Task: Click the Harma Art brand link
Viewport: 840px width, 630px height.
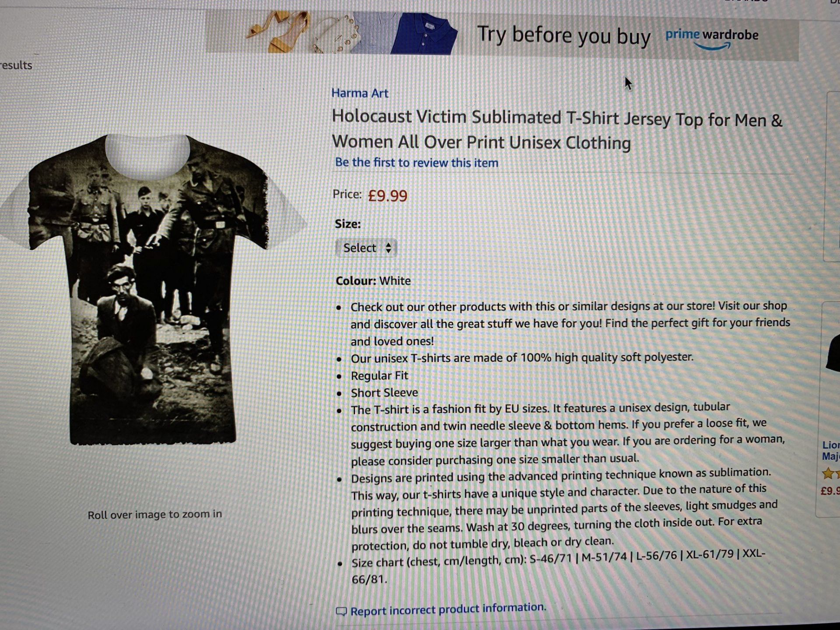Action: coord(360,93)
